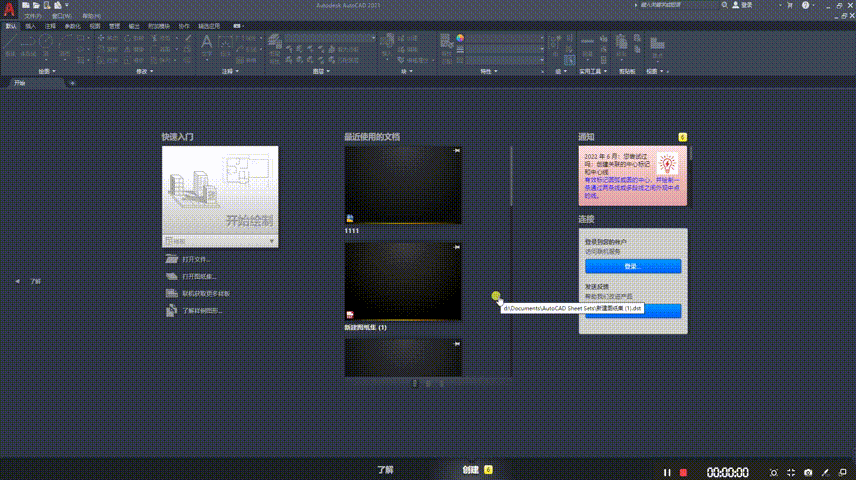Expand the 注释 panel dropdown
This screenshot has height=480, width=856.
(230, 72)
